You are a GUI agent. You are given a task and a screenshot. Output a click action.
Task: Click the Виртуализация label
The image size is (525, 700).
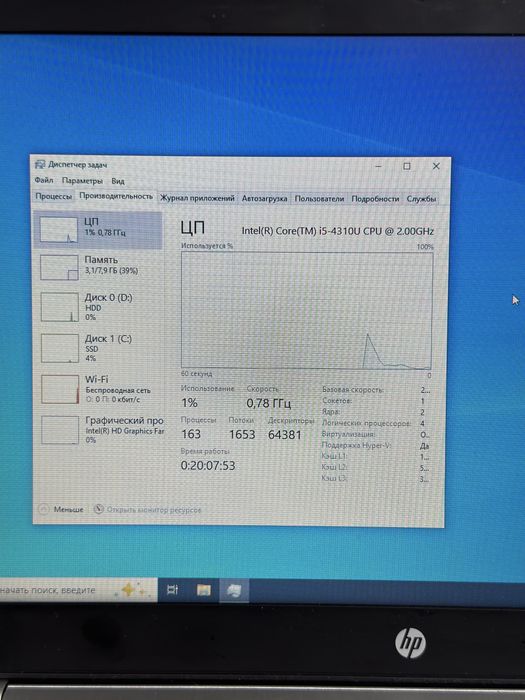pyautogui.click(x=348, y=434)
